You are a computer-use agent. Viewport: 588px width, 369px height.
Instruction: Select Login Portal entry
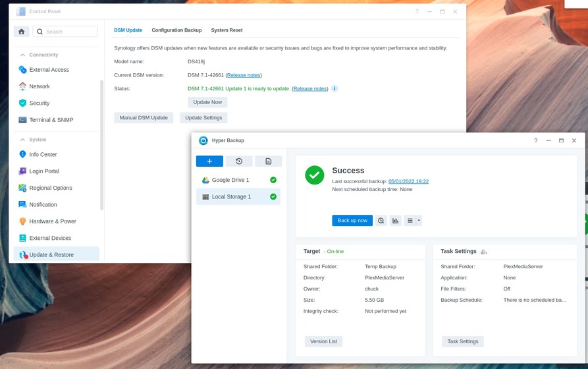tap(56, 171)
